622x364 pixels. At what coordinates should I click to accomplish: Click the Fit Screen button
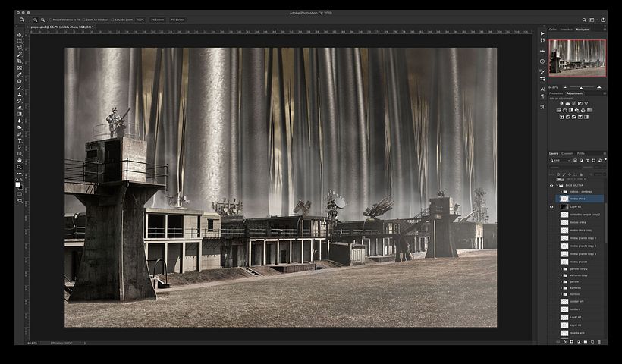[x=158, y=20]
